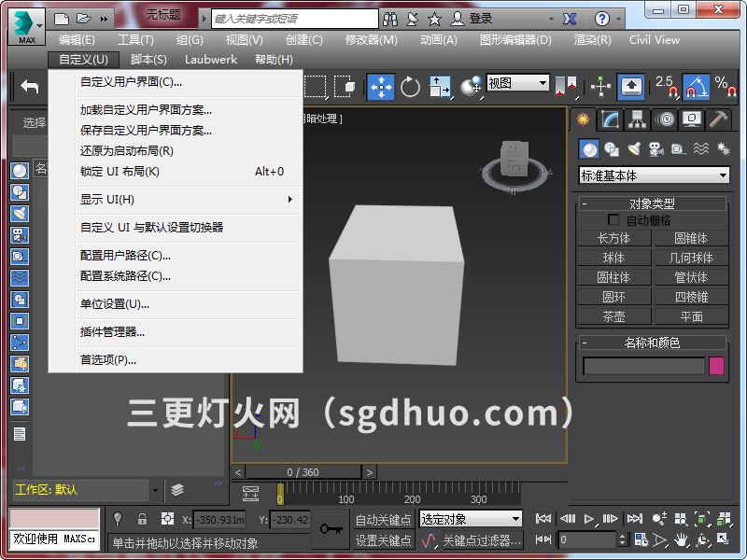
Task: Toggle the 自动关键点 button
Action: (x=384, y=520)
